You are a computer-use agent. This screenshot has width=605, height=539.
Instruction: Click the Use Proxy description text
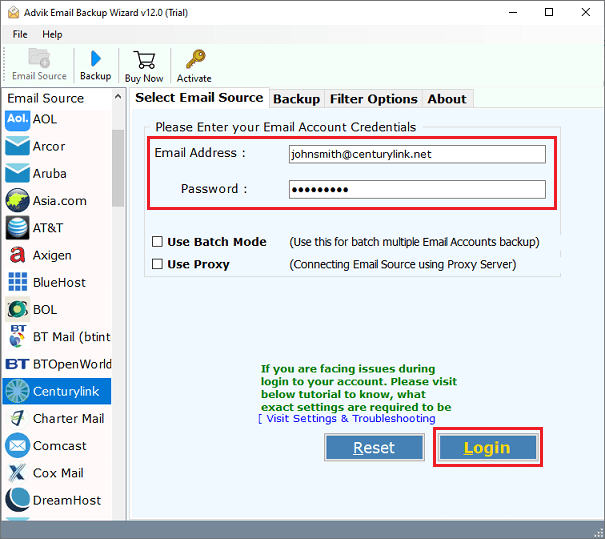click(403, 264)
